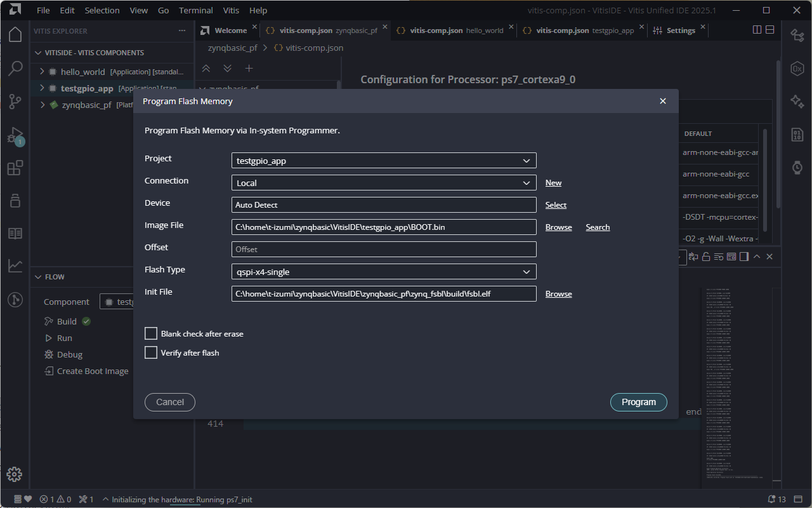Image resolution: width=812 pixels, height=508 pixels.
Task: Close the Program Flash Memory dialog
Action: click(663, 102)
